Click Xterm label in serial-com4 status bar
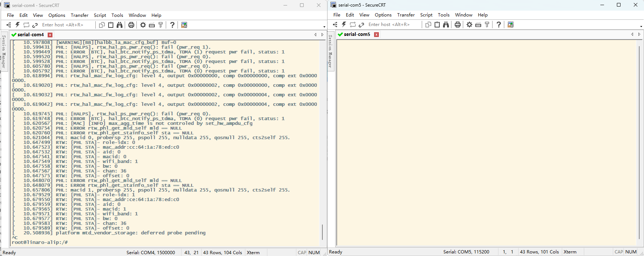This screenshot has width=644, height=256. tap(253, 252)
